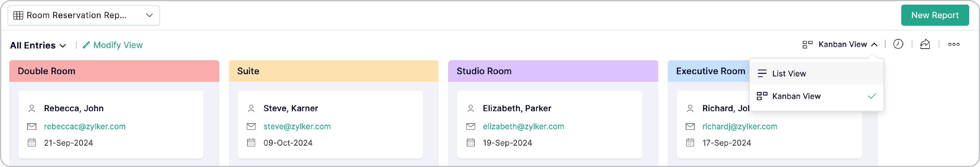Expand the Room Reservation report dropdown
The width and height of the screenshot is (980, 167).
[149, 16]
